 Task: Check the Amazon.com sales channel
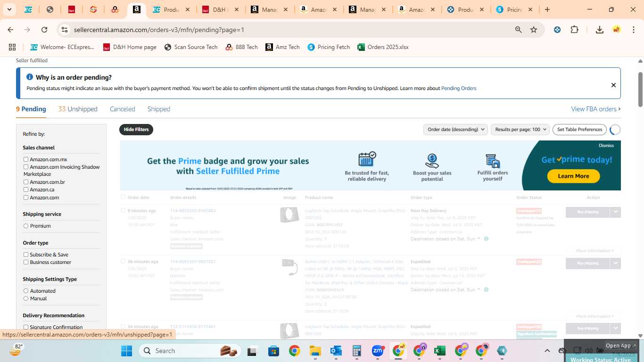coord(26,197)
